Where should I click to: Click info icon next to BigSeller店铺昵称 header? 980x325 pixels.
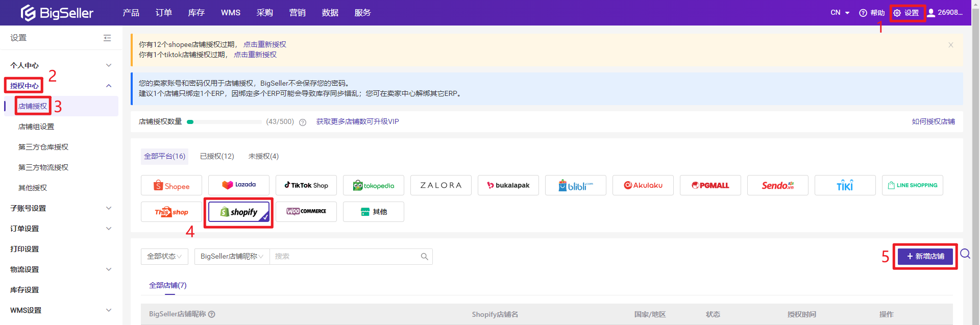tap(212, 314)
